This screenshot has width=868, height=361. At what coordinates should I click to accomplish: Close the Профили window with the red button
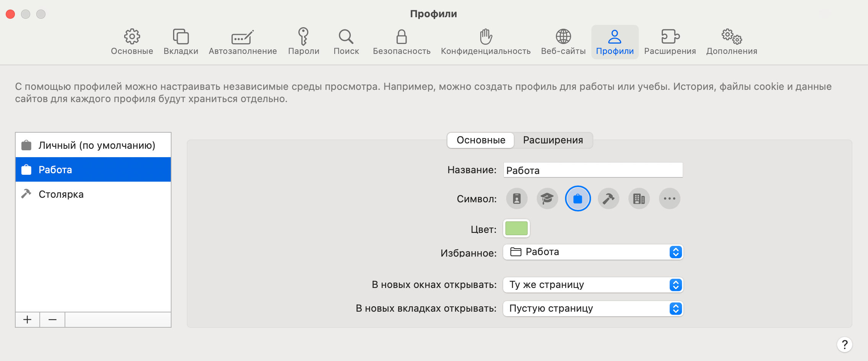click(10, 14)
